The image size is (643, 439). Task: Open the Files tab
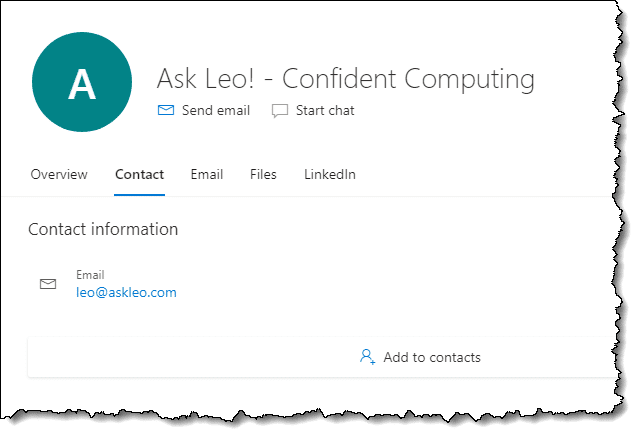click(x=263, y=174)
